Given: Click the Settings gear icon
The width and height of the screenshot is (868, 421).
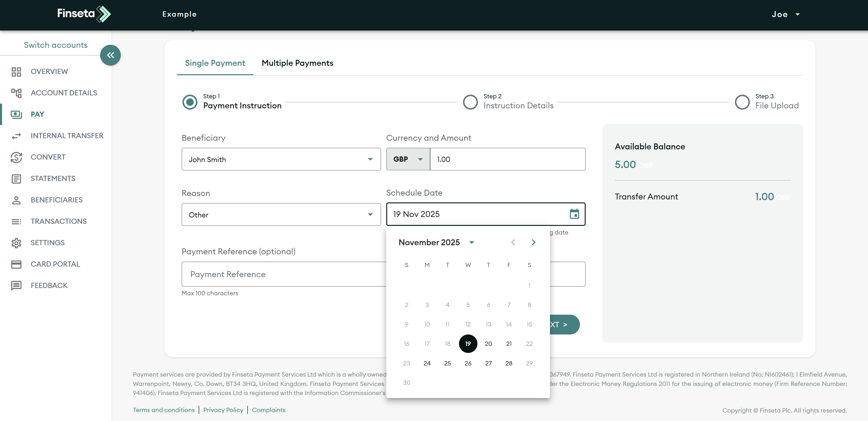Looking at the screenshot, I should pyautogui.click(x=16, y=243).
